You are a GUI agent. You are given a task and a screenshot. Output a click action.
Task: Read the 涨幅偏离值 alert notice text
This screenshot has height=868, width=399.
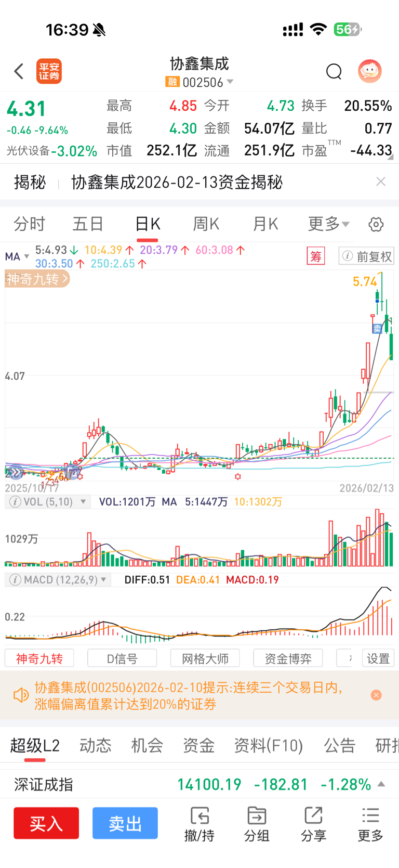189,696
